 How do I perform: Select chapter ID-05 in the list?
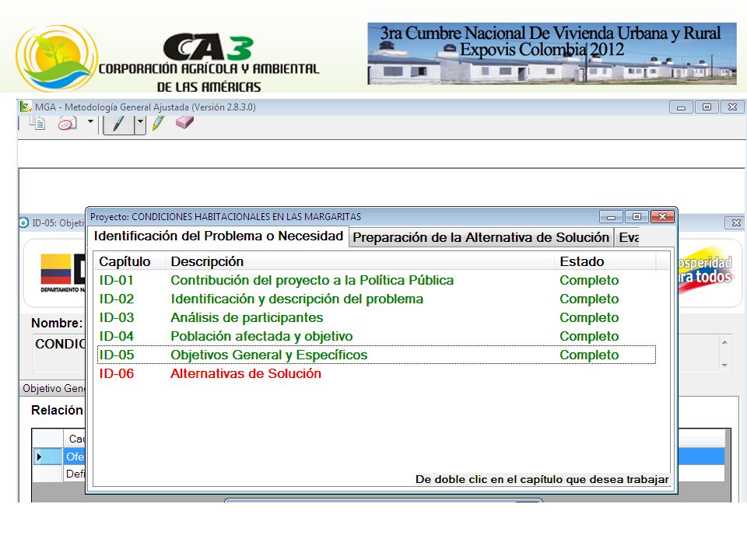click(x=116, y=355)
